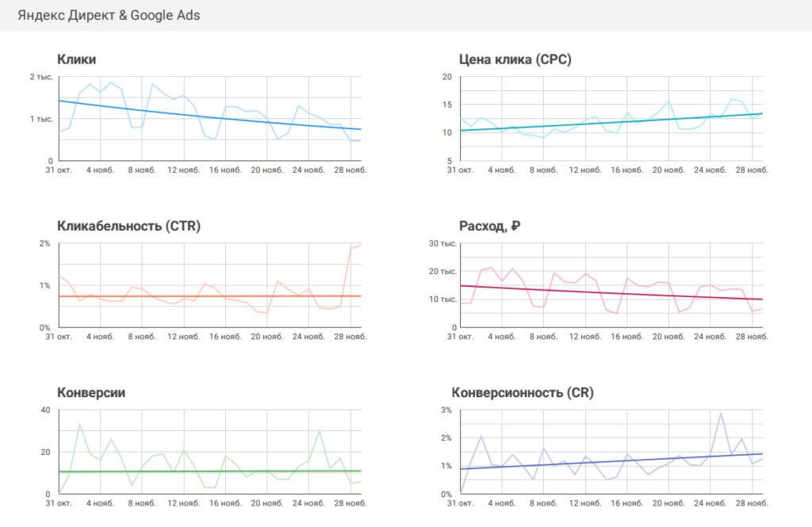Viewport: 812px width, 527px height.
Task: Click the first tall peak in Конверсии chart
Action: click(x=79, y=424)
